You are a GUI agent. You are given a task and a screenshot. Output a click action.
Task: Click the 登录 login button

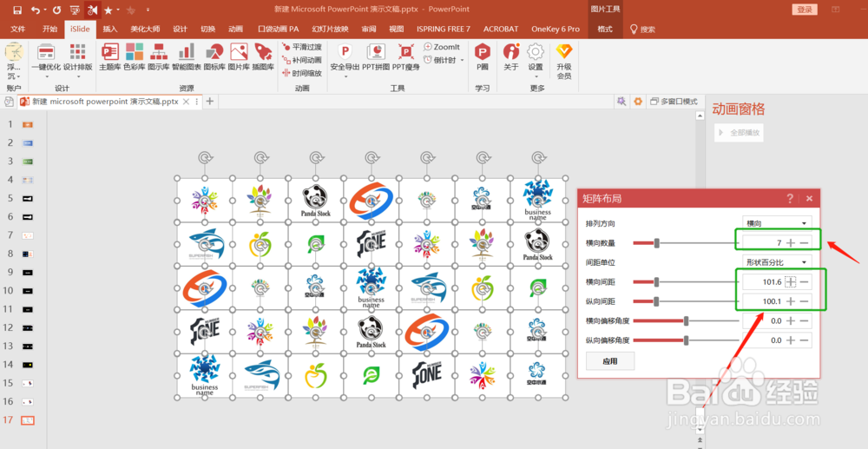click(x=805, y=10)
